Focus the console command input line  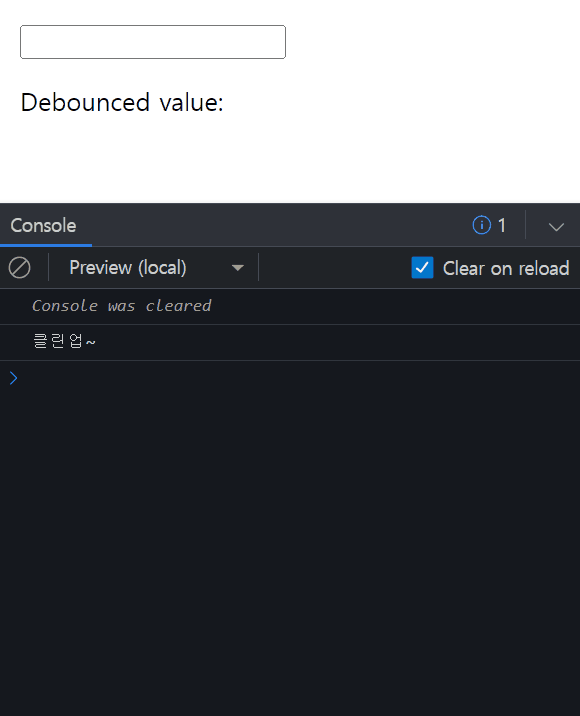coord(297,378)
